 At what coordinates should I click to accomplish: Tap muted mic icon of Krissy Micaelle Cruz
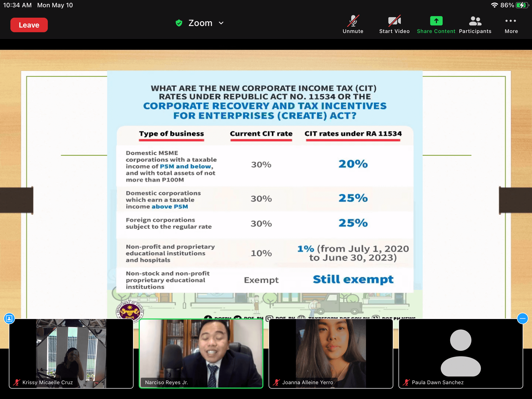click(17, 382)
